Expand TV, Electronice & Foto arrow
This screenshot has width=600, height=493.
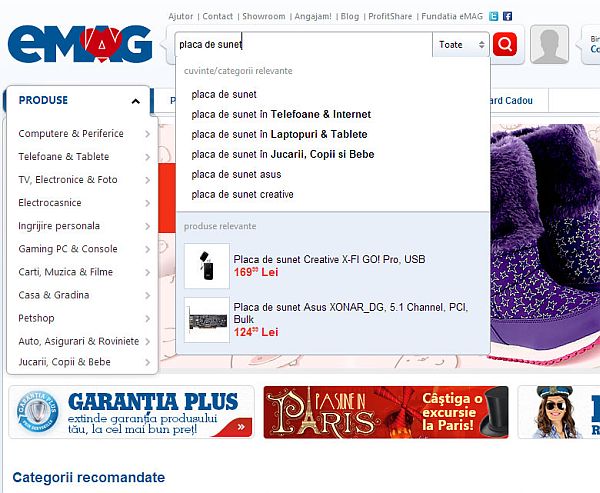[x=147, y=180]
